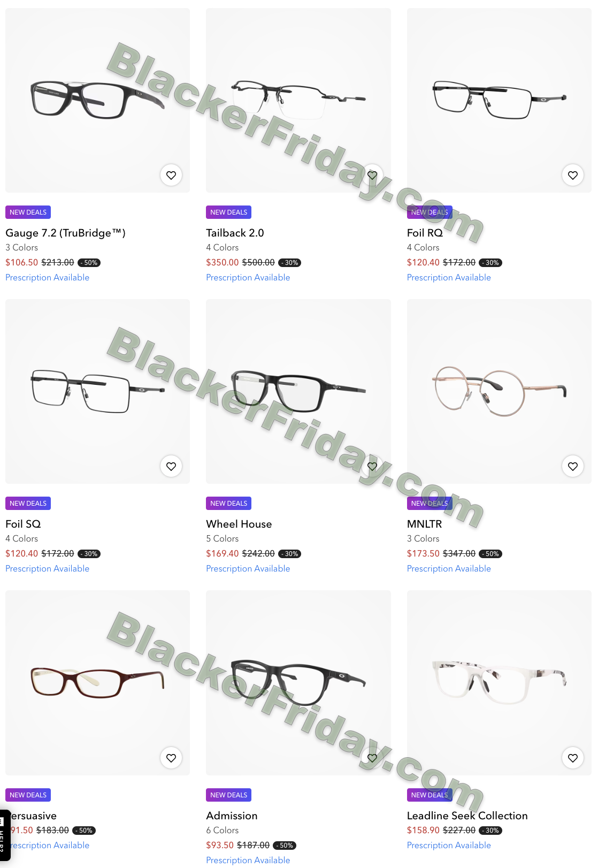
Task: Select the Foil SQ product image
Action: [x=97, y=391]
